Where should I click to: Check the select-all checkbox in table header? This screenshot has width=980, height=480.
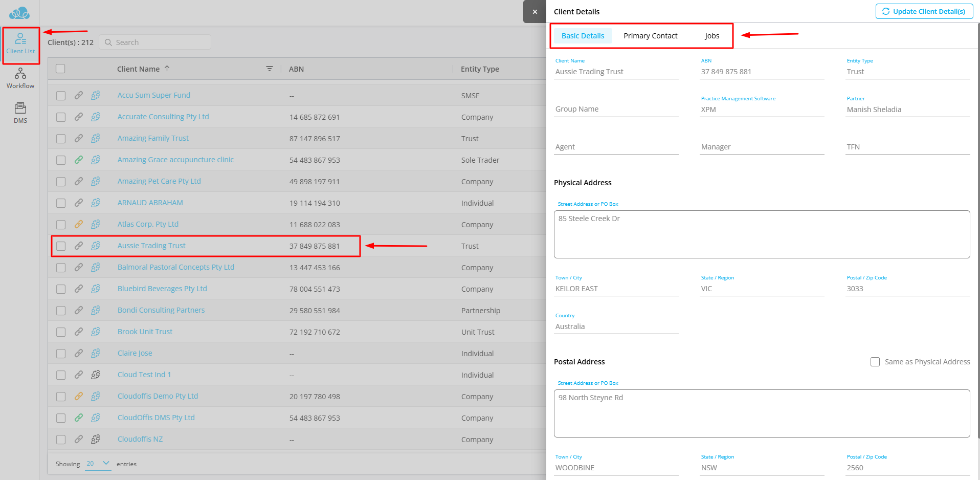point(60,69)
